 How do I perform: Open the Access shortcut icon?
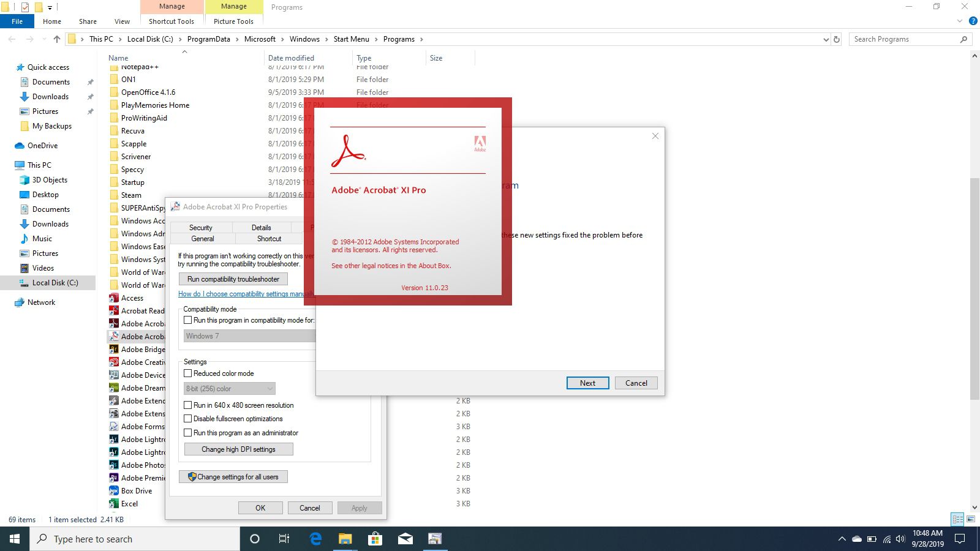tap(114, 298)
